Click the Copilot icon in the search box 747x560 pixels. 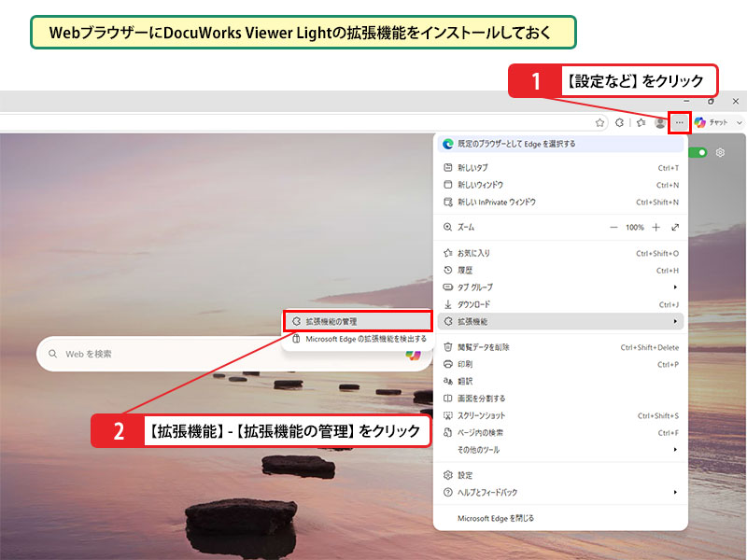[x=413, y=355]
